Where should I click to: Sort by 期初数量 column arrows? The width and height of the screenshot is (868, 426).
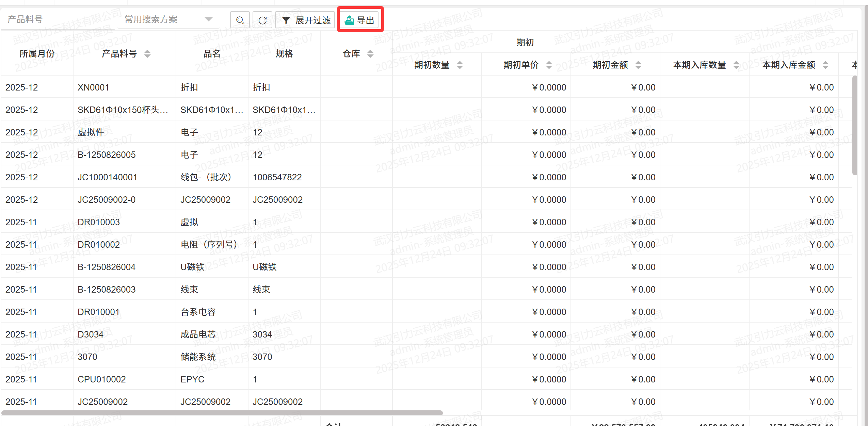(460, 65)
